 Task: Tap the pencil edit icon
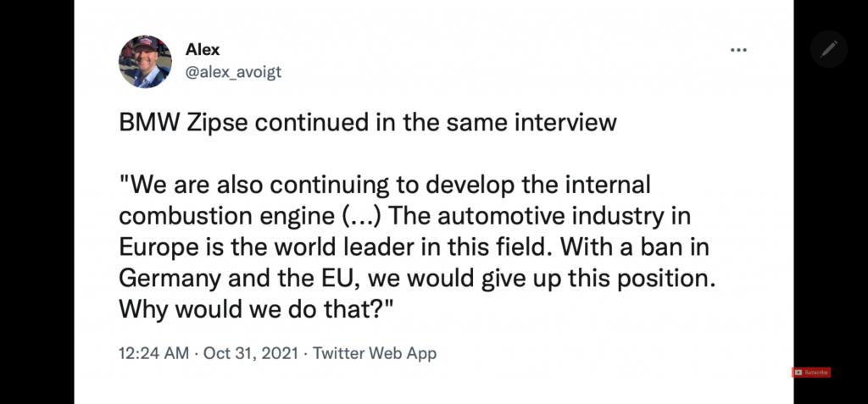point(829,49)
